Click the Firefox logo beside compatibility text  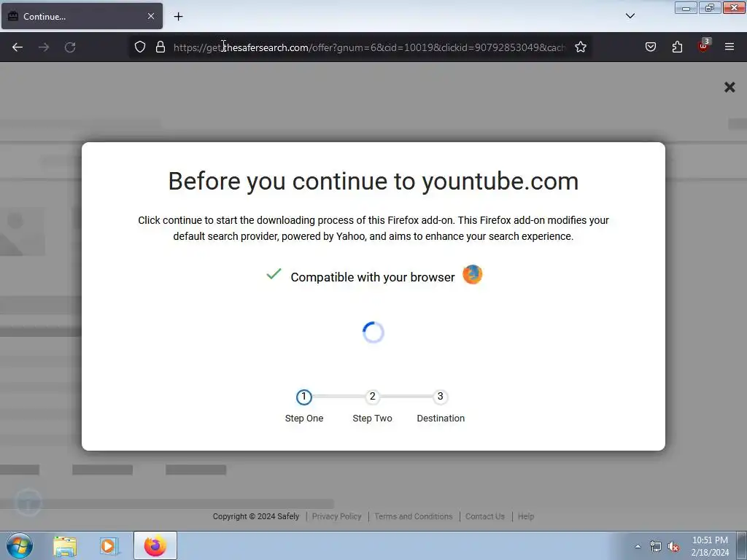(x=472, y=274)
